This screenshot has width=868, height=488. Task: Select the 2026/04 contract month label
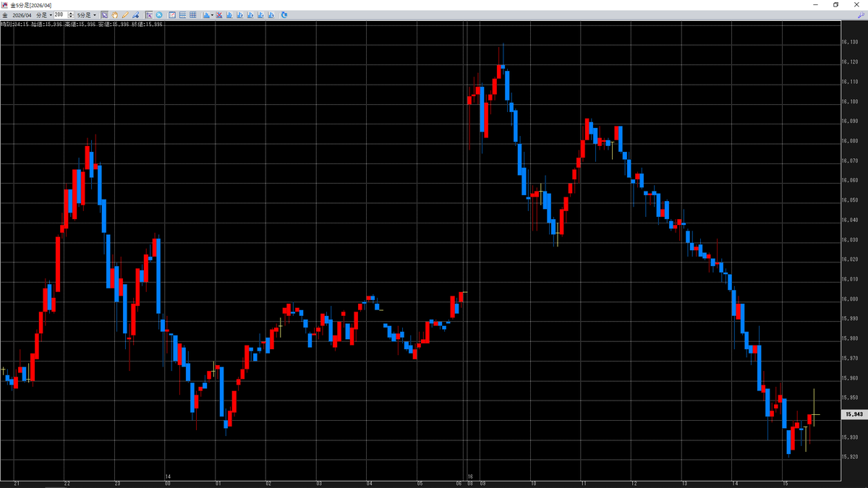click(x=22, y=14)
